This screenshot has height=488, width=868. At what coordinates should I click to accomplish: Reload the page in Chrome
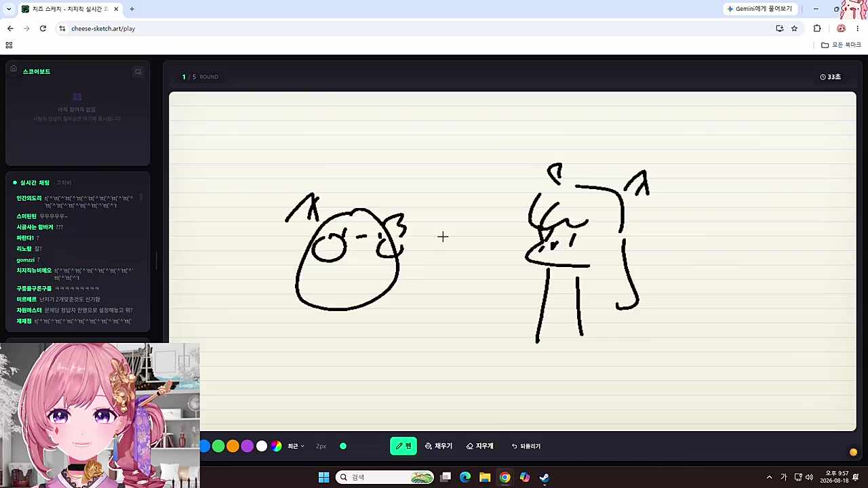point(43,28)
